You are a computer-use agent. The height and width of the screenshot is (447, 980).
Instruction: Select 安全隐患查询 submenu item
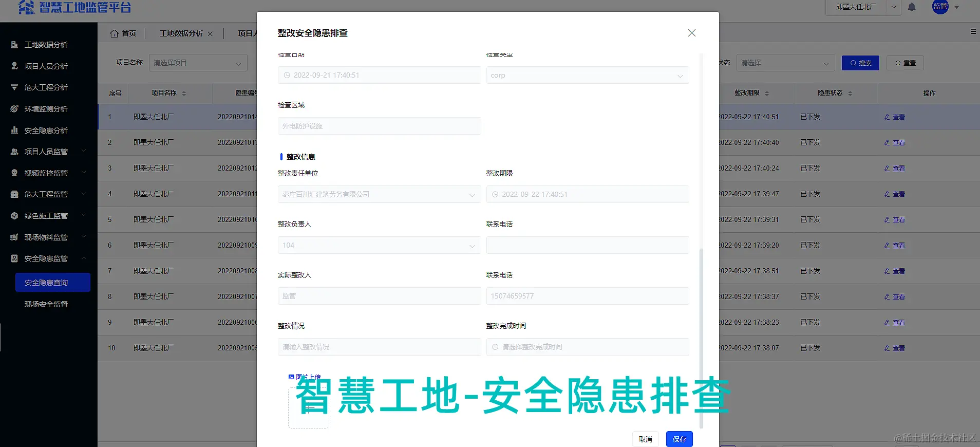point(53,283)
